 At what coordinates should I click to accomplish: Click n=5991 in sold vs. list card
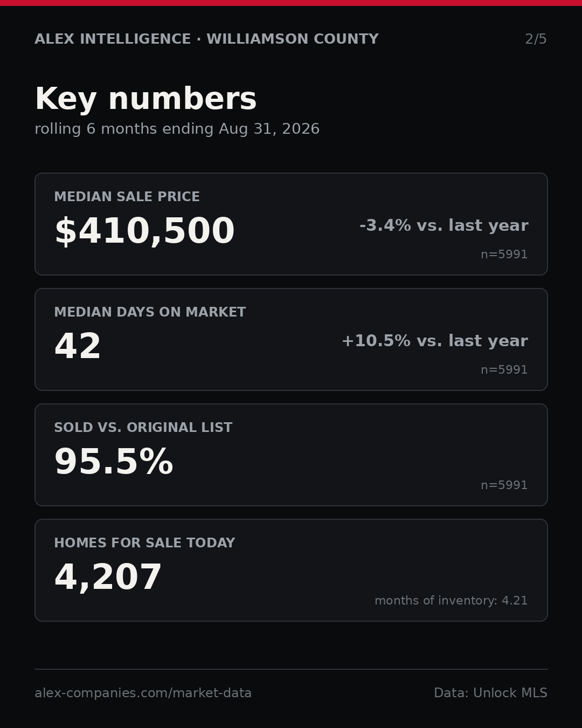coord(504,485)
